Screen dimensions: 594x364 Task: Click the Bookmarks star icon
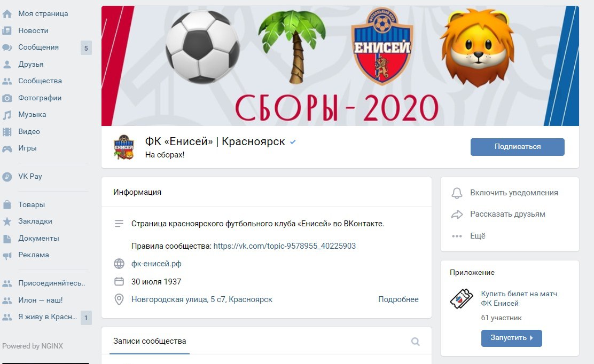click(7, 221)
